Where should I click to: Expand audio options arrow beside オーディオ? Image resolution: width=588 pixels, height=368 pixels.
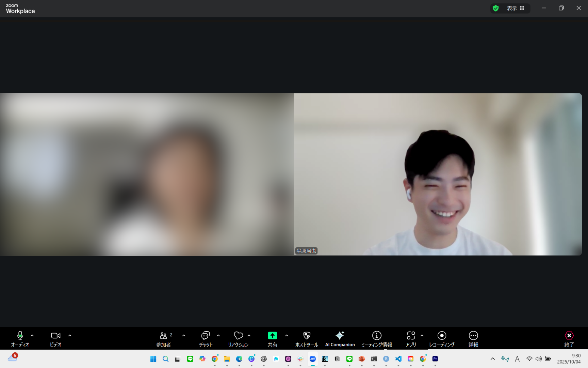(32, 336)
